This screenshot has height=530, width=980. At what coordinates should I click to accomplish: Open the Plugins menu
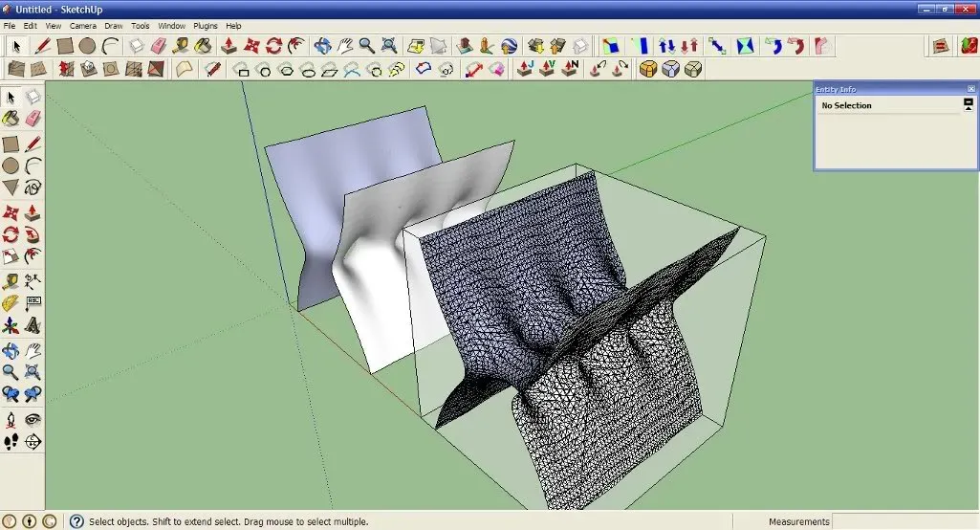pyautogui.click(x=205, y=26)
